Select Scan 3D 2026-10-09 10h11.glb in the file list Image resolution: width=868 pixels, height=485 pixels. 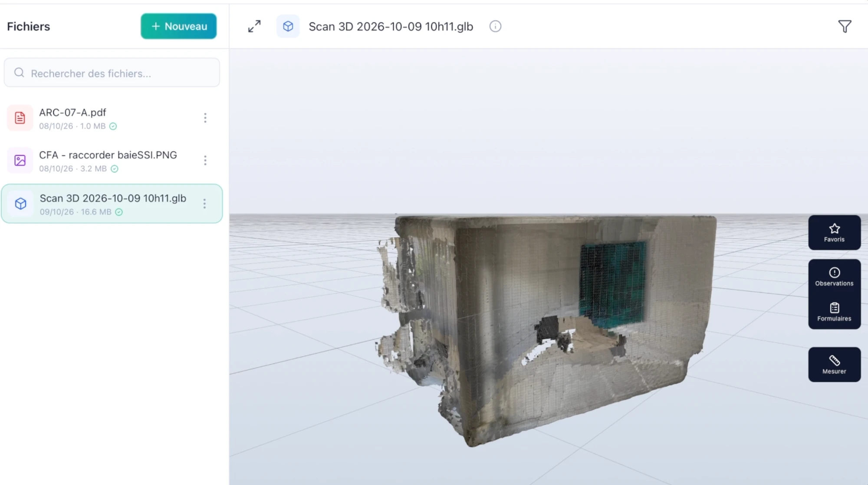coord(112,204)
